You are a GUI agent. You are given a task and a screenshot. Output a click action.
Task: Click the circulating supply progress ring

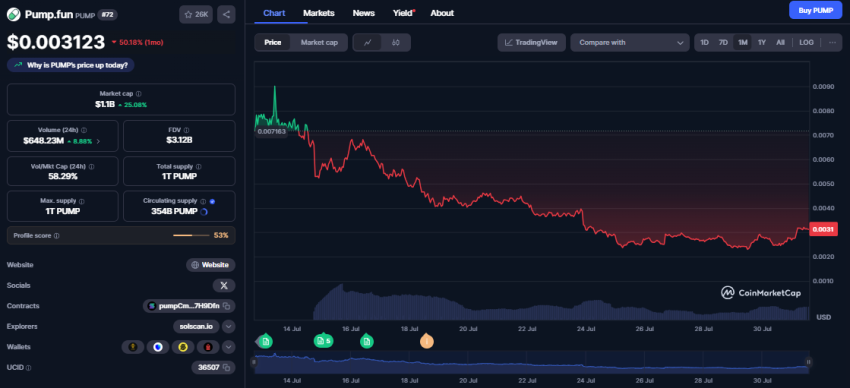coord(204,212)
